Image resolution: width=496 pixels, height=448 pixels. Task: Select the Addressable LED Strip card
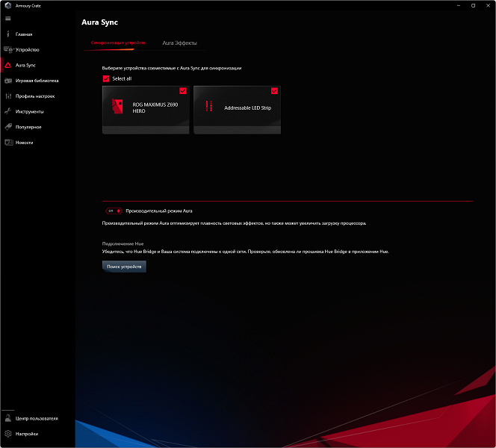[238, 110]
